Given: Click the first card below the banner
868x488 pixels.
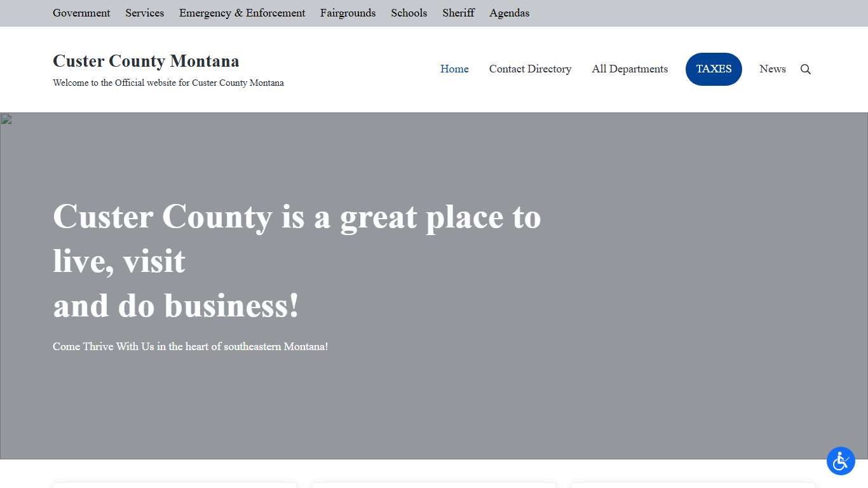Looking at the screenshot, I should click(x=175, y=484).
